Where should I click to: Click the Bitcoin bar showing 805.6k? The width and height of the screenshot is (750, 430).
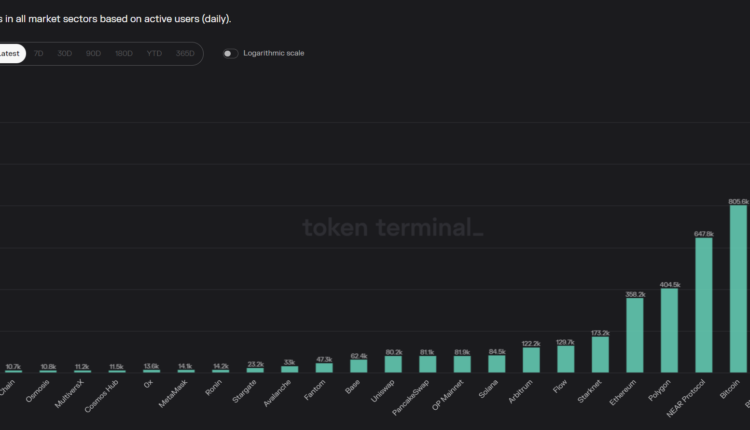tap(738, 288)
